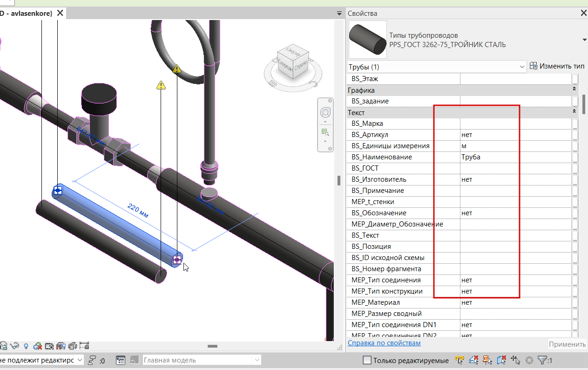The width and height of the screenshot is (588, 370).
Task: Close the Свойства properties panel
Action: (x=583, y=14)
